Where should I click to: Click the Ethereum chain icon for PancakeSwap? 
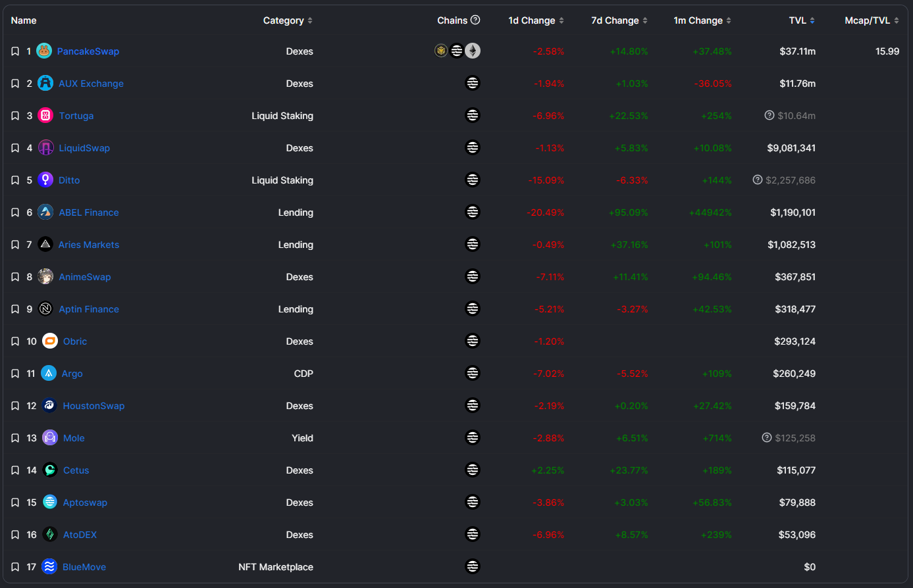(x=473, y=51)
